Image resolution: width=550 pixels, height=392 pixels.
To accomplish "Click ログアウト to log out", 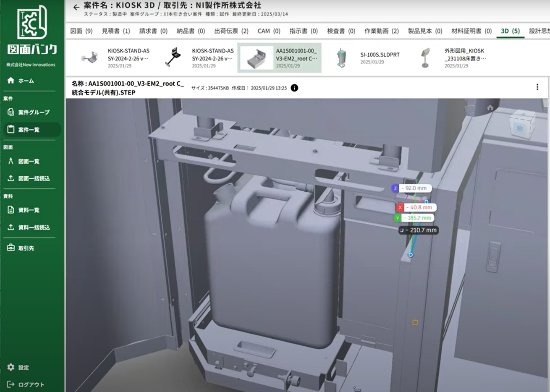I will pos(31,384).
